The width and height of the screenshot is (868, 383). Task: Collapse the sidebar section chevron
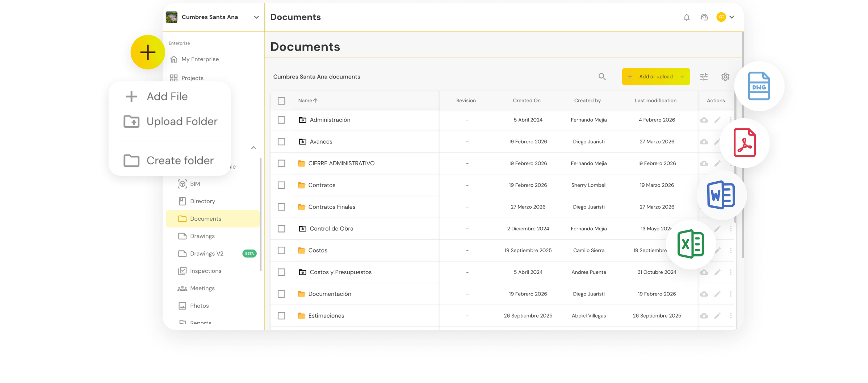(253, 148)
